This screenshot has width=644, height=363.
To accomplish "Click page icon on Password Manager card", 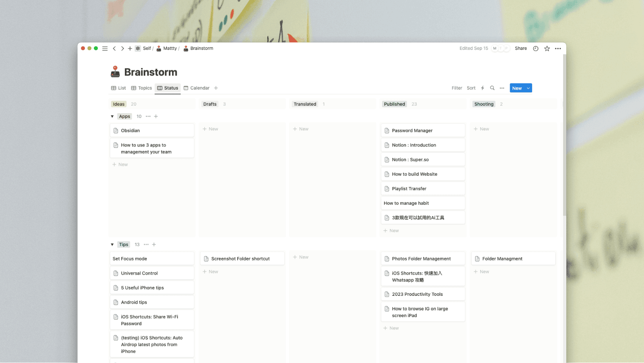I will pos(387,130).
